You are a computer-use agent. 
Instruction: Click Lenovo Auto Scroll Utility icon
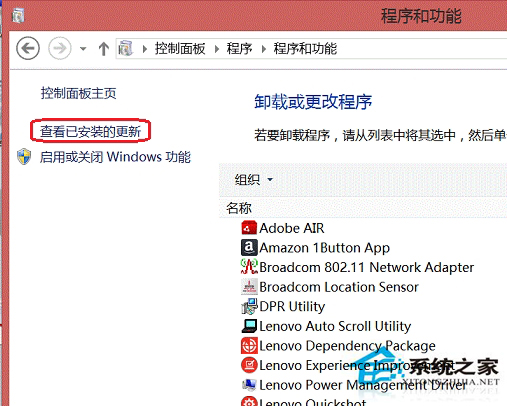pyautogui.click(x=249, y=326)
